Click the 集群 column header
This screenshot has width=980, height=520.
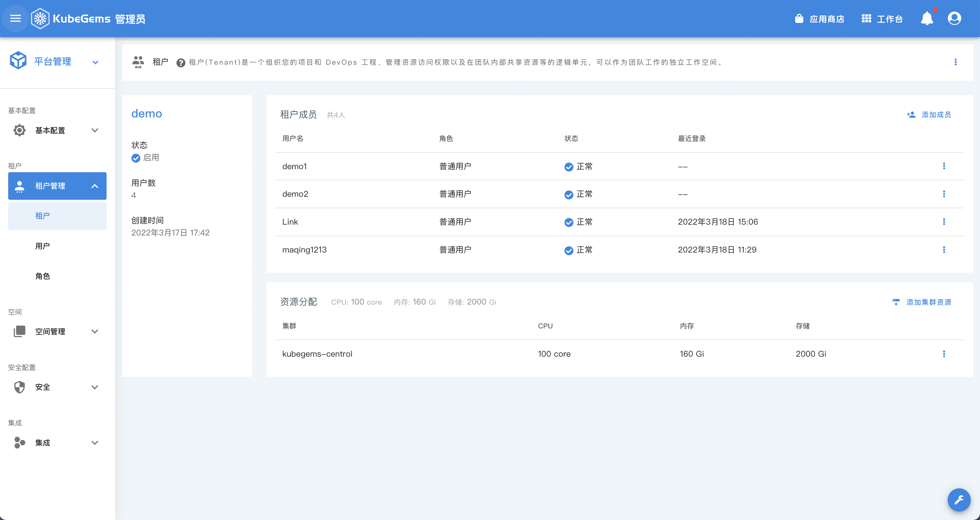coord(289,326)
